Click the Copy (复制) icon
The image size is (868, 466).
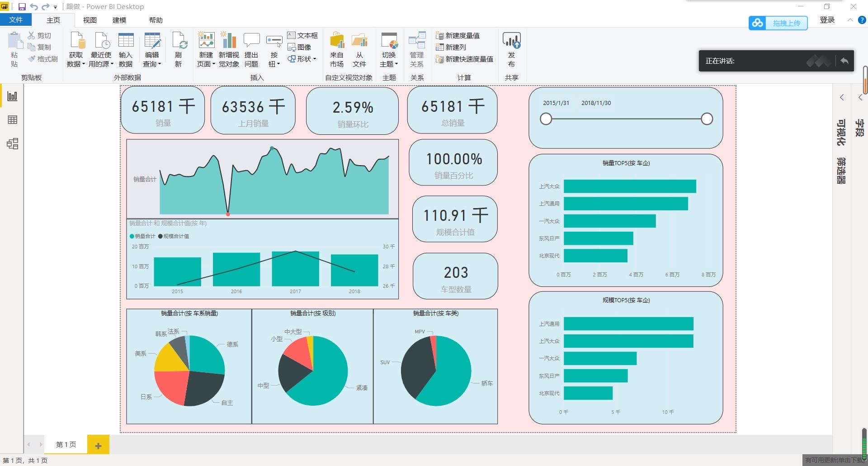click(31, 47)
